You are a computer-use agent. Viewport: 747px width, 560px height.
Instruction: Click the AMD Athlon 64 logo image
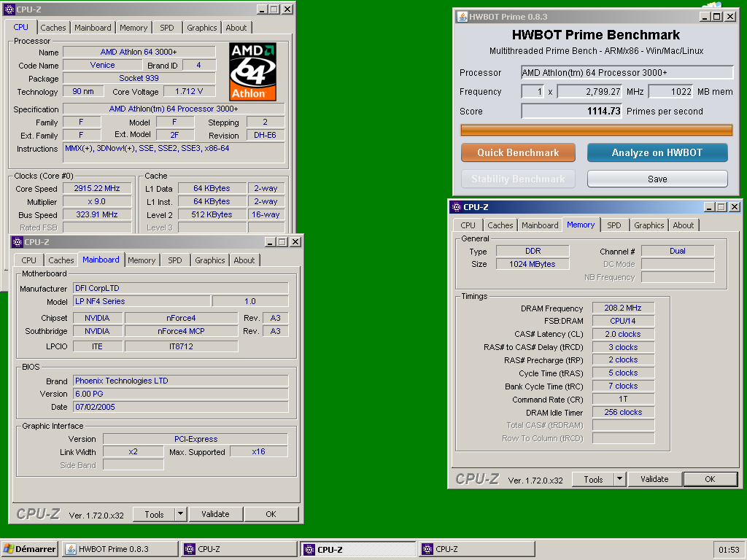tap(252, 71)
